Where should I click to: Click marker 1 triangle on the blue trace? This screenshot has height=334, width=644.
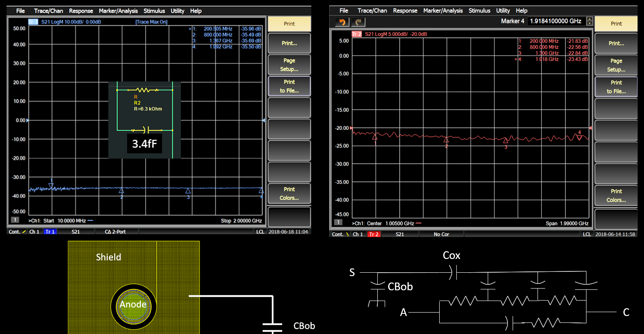[x=51, y=186]
